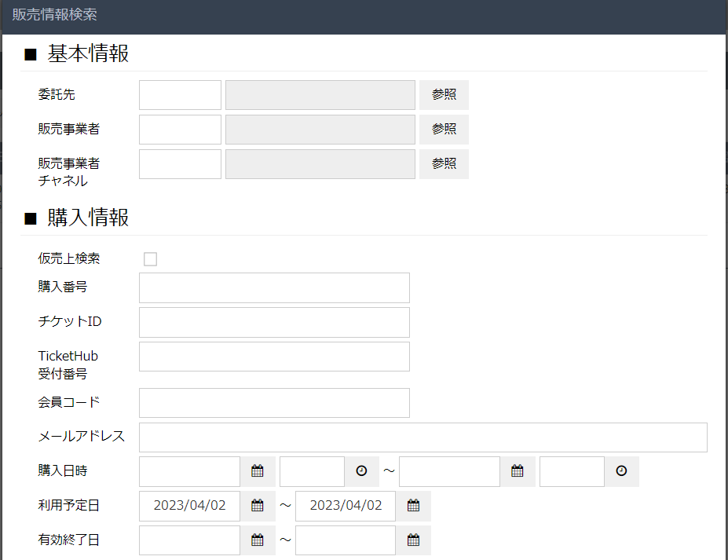The width and height of the screenshot is (728, 560).
Task: Click the メールアドレス input field
Action: (423, 437)
